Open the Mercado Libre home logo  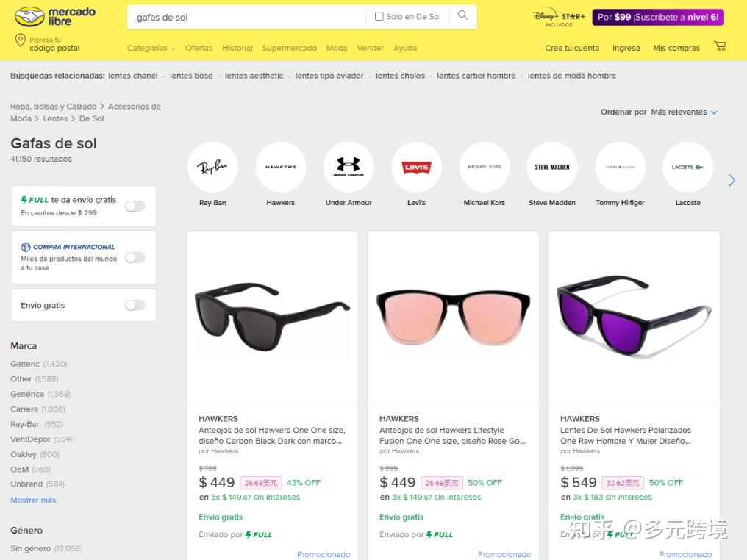[55, 17]
